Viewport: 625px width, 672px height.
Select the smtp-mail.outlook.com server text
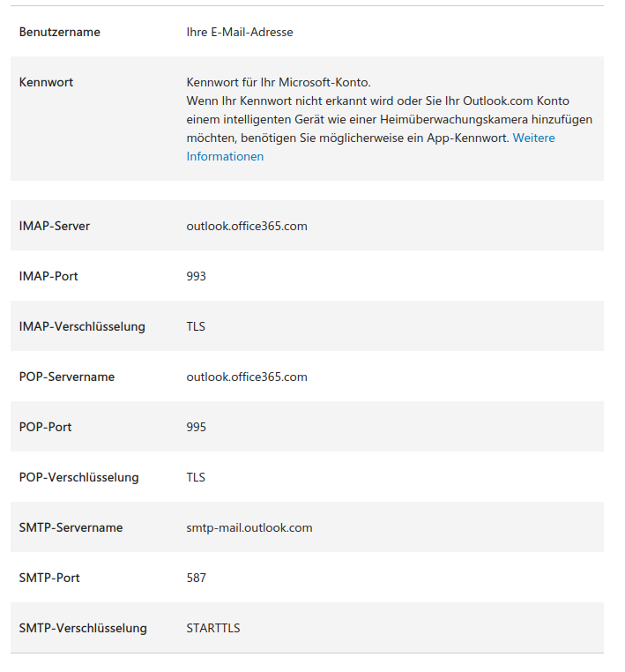249,527
